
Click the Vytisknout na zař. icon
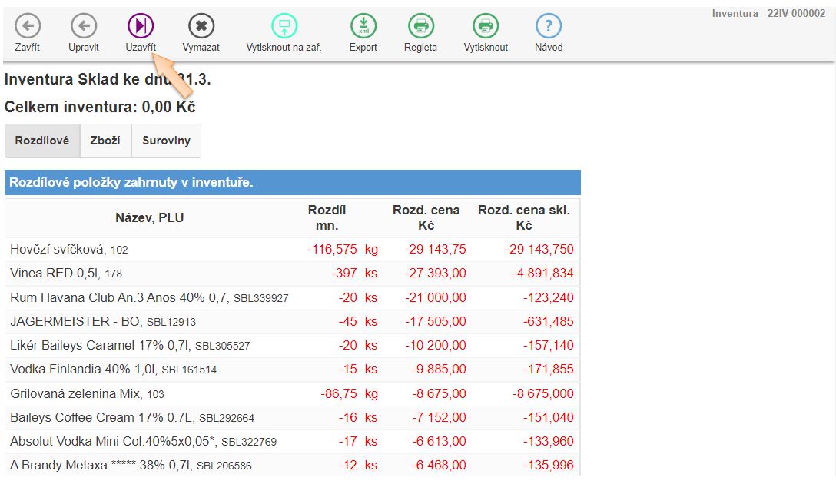click(x=284, y=27)
